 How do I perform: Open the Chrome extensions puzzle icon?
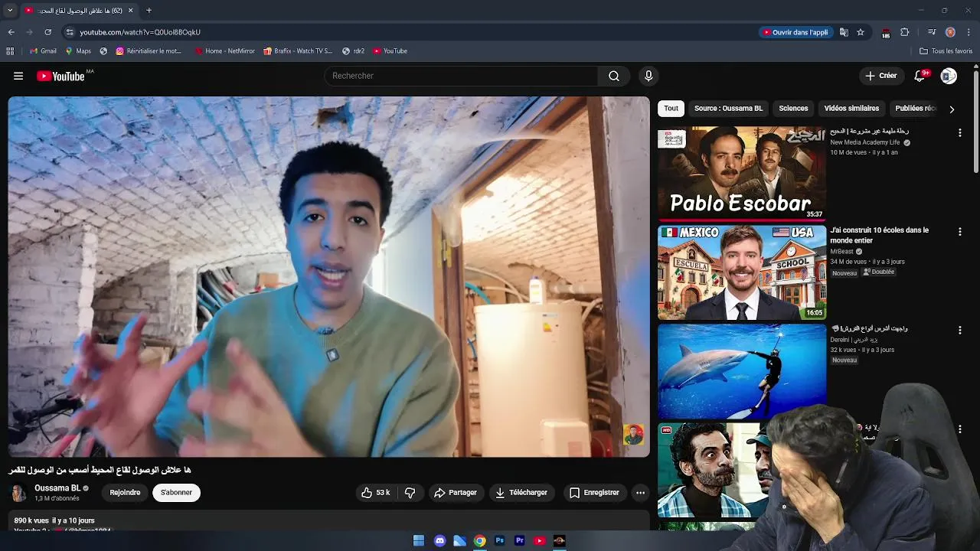(x=904, y=32)
